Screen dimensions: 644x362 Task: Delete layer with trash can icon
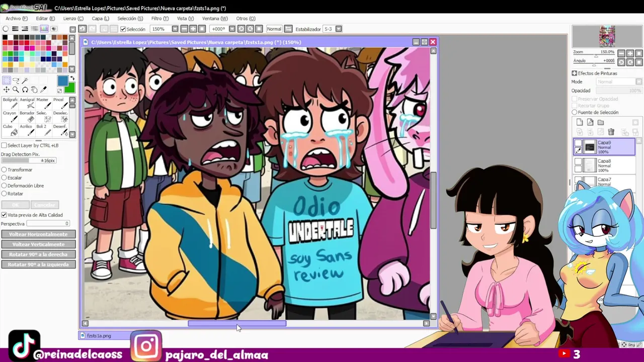(x=611, y=132)
